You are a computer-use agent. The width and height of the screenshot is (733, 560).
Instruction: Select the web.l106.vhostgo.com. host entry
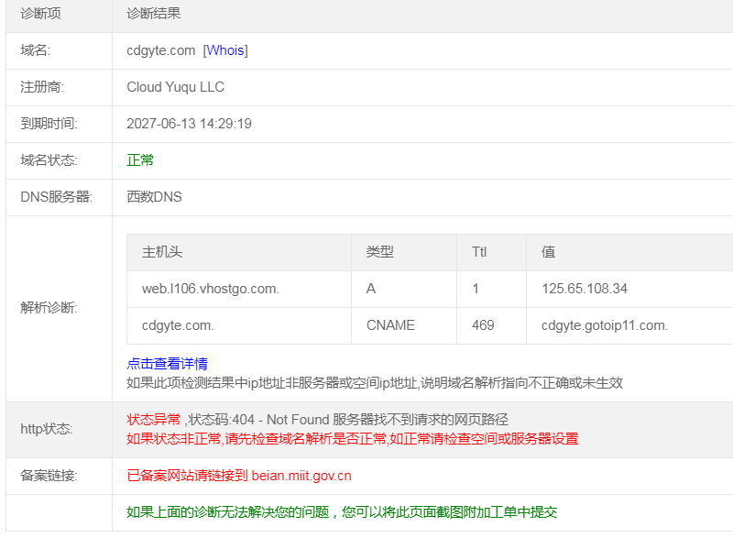(x=210, y=289)
